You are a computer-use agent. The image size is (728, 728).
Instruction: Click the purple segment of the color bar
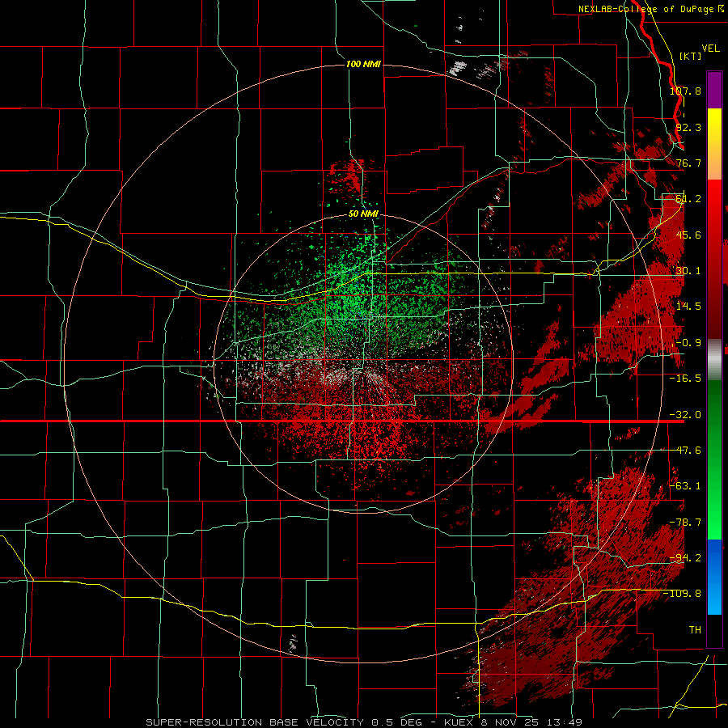pyautogui.click(x=714, y=90)
